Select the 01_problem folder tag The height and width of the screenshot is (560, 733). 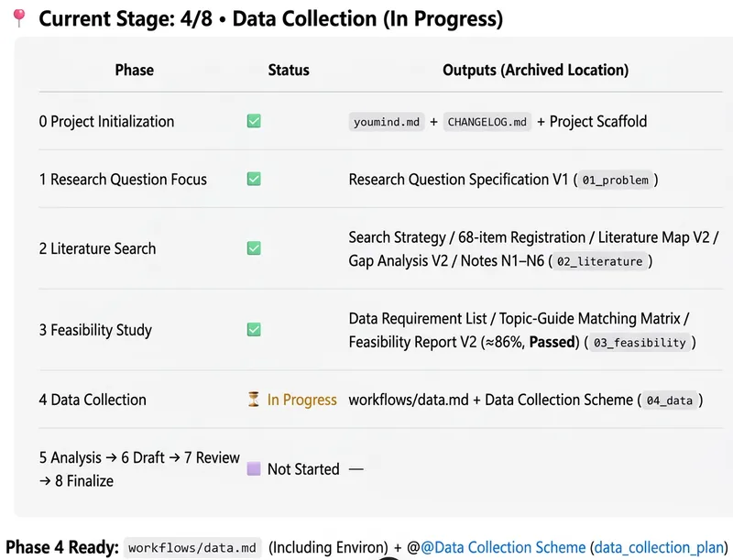coord(615,180)
